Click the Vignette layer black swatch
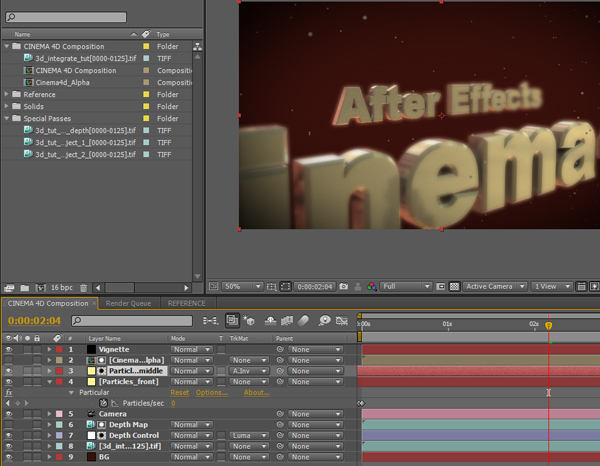The width and height of the screenshot is (600, 466). pos(91,349)
